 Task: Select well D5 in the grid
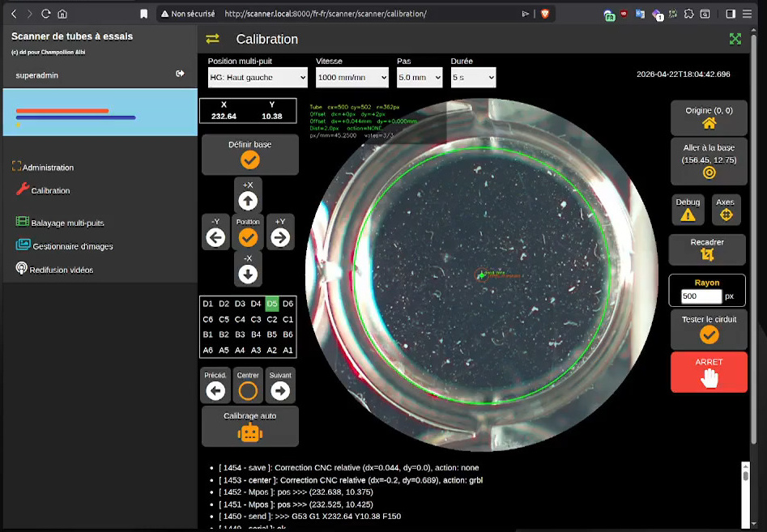272,304
